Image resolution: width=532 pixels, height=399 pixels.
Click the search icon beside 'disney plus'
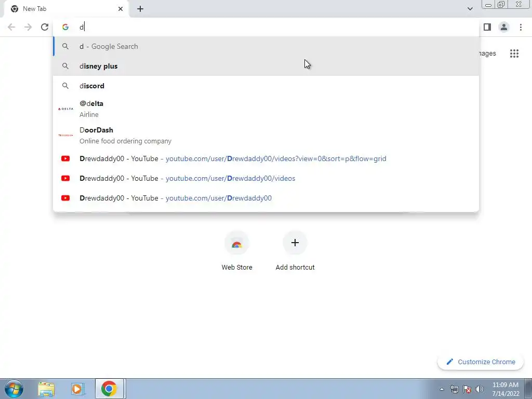tap(65, 66)
